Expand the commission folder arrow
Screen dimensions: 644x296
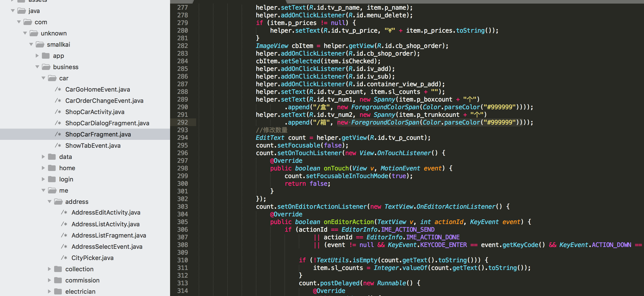[x=50, y=280]
